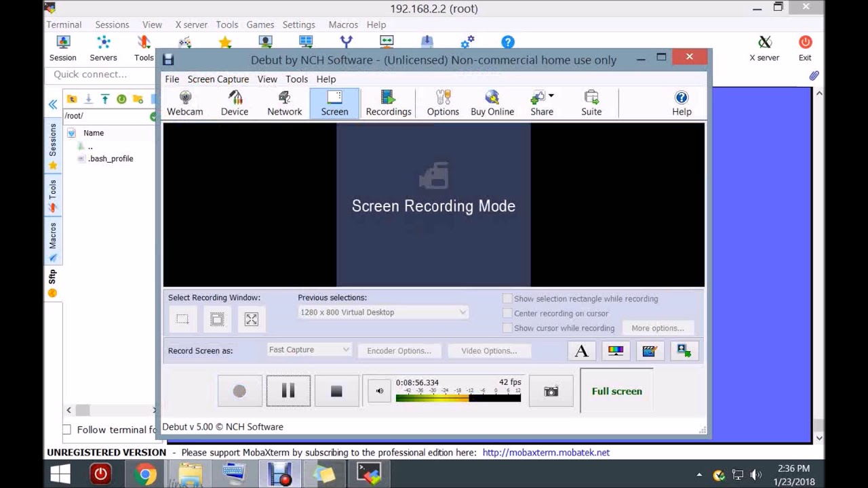Open the Share dropdown arrow
Image resolution: width=868 pixels, height=488 pixels.
tap(551, 96)
